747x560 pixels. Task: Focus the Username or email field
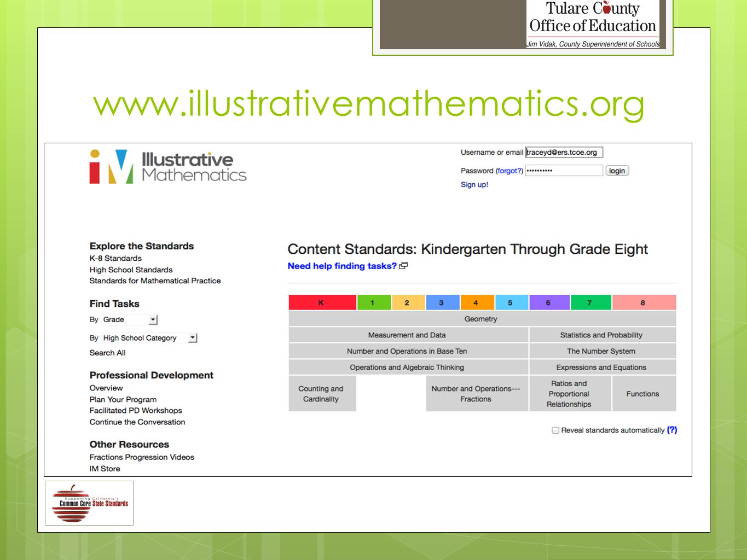tap(564, 153)
